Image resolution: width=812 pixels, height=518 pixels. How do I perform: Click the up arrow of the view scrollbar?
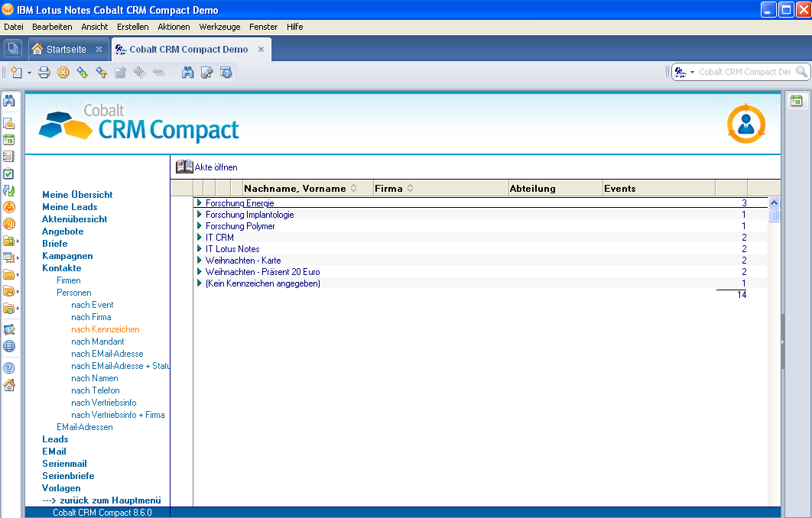pyautogui.click(x=774, y=203)
